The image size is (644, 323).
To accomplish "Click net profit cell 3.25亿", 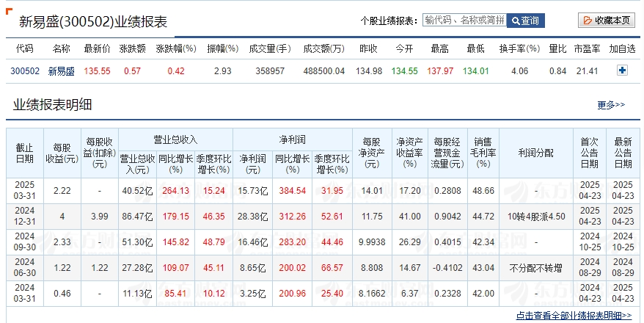I will pyautogui.click(x=252, y=294).
